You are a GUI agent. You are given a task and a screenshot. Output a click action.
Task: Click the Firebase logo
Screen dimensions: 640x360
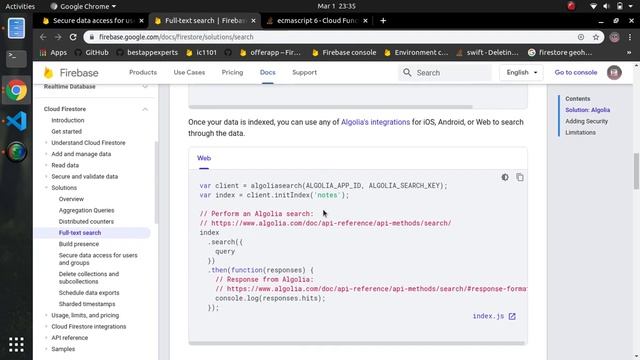[x=71, y=73]
